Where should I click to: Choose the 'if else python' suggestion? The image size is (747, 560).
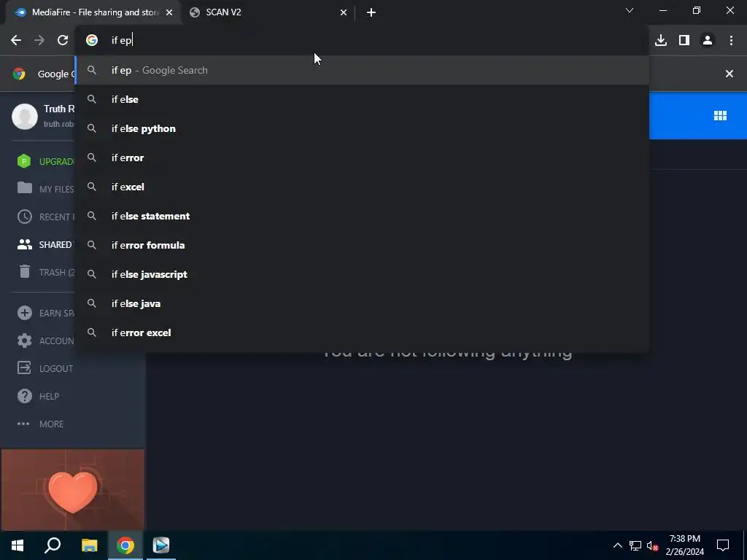(362, 128)
